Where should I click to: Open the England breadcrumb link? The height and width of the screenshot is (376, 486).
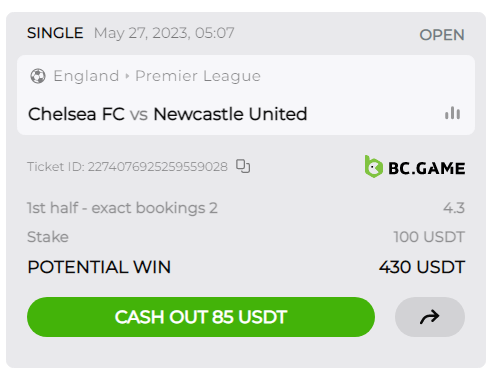point(86,76)
